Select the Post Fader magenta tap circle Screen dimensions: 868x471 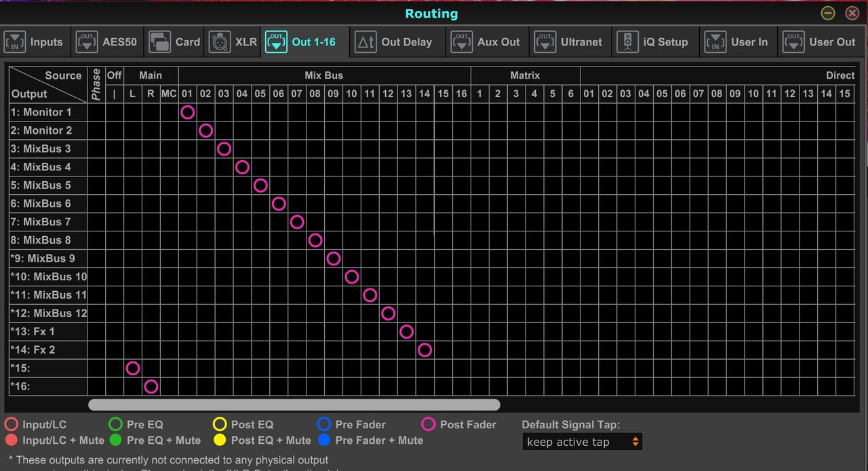[x=429, y=424]
